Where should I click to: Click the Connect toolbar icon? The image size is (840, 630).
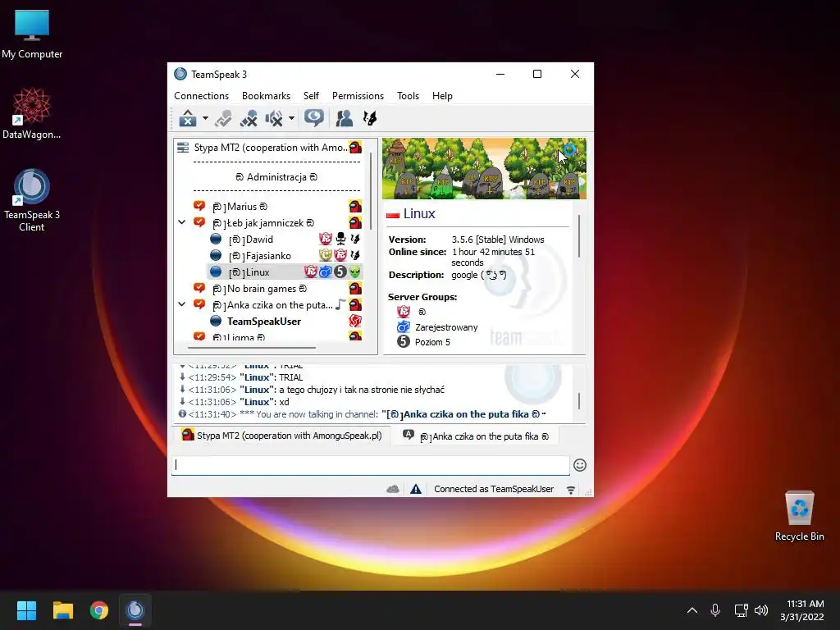point(188,118)
